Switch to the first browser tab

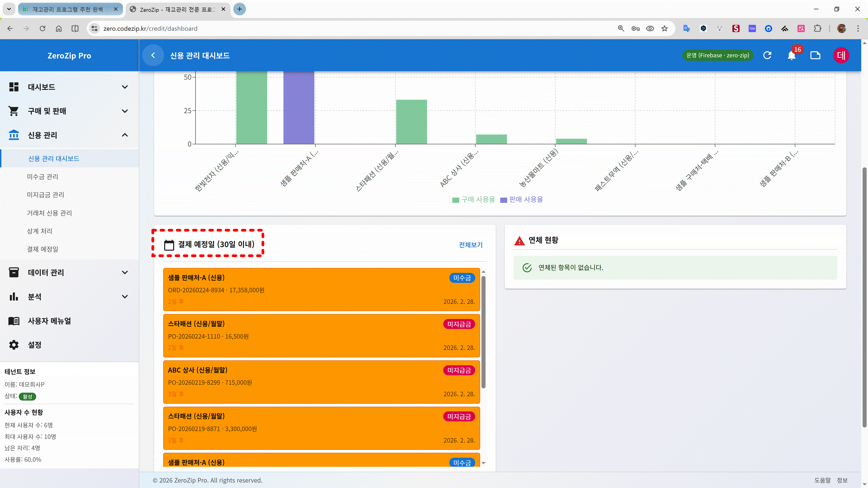pos(67,9)
